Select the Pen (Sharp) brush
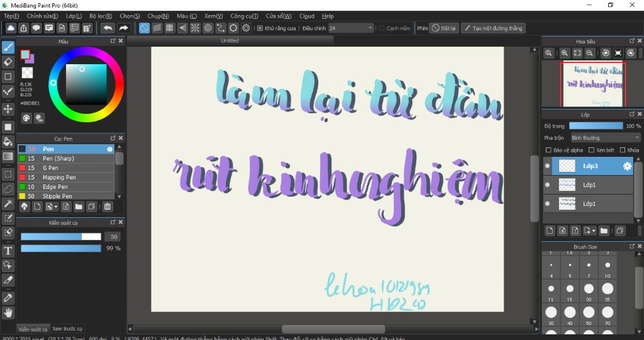 [x=65, y=158]
